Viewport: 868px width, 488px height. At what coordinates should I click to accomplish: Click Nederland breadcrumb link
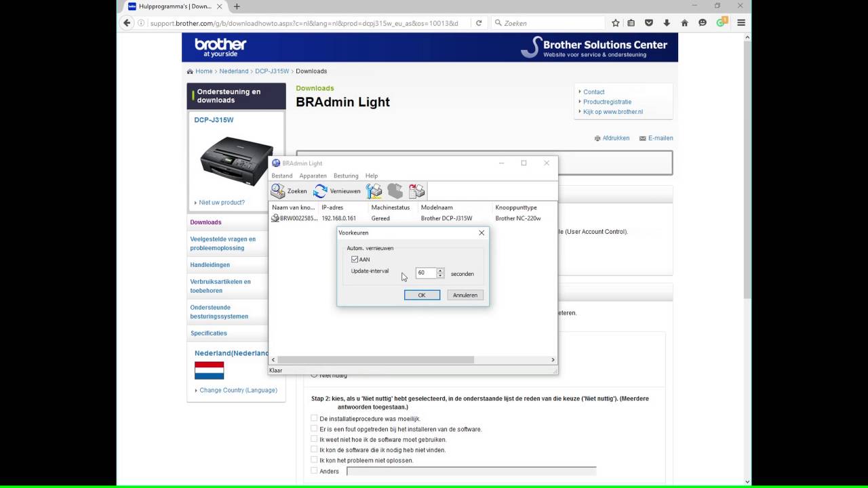(x=234, y=71)
